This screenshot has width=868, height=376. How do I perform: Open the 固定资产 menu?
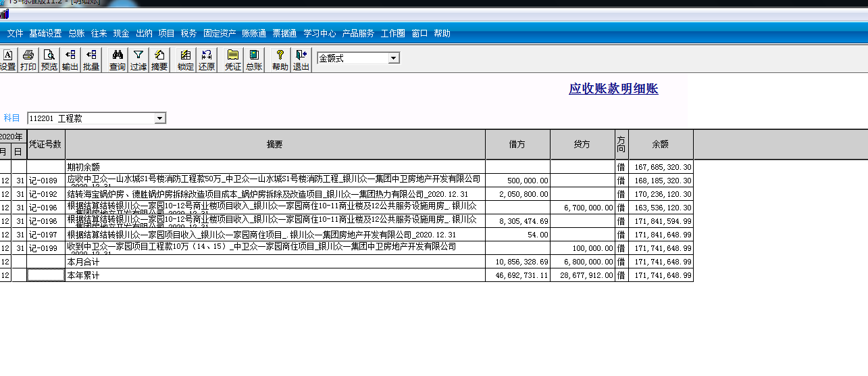pos(220,33)
